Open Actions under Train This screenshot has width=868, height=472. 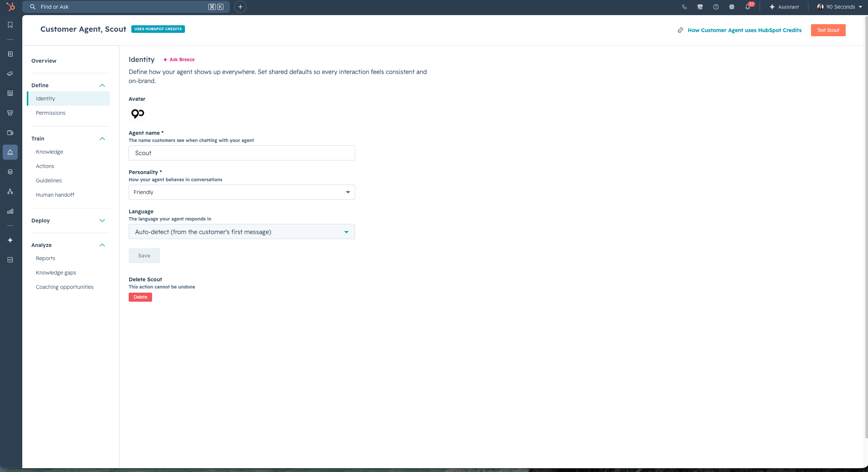coord(45,166)
